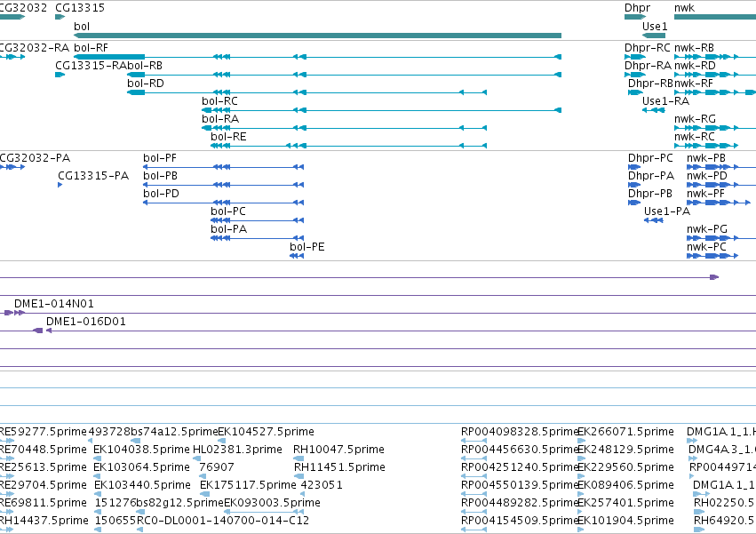Click EK104038.5prime EST label
This screenshot has height=534, width=756.
pyautogui.click(x=141, y=450)
